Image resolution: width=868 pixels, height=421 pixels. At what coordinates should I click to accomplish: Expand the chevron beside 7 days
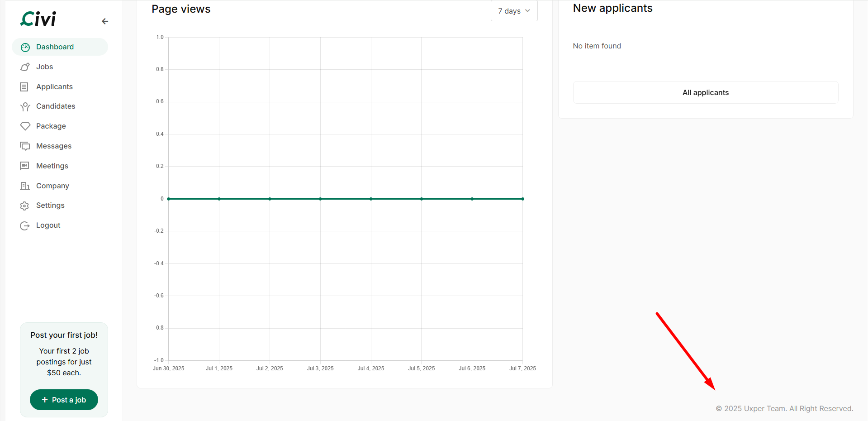[527, 11]
